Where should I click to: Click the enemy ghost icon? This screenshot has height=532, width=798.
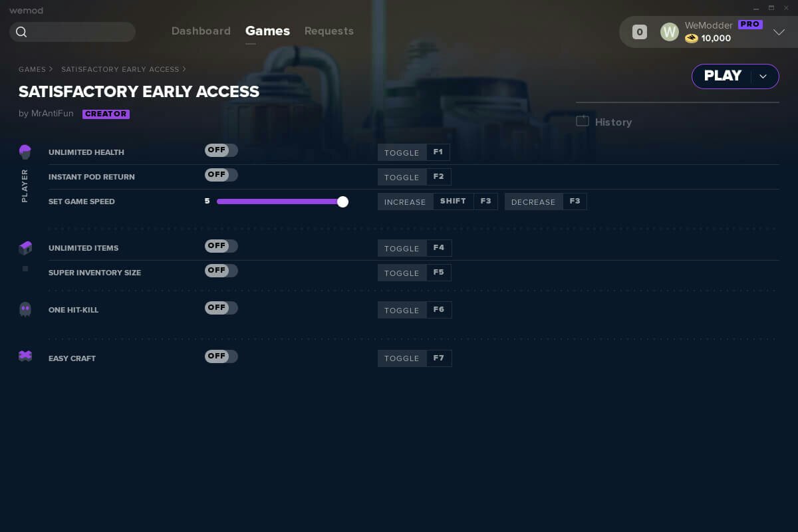tap(25, 309)
